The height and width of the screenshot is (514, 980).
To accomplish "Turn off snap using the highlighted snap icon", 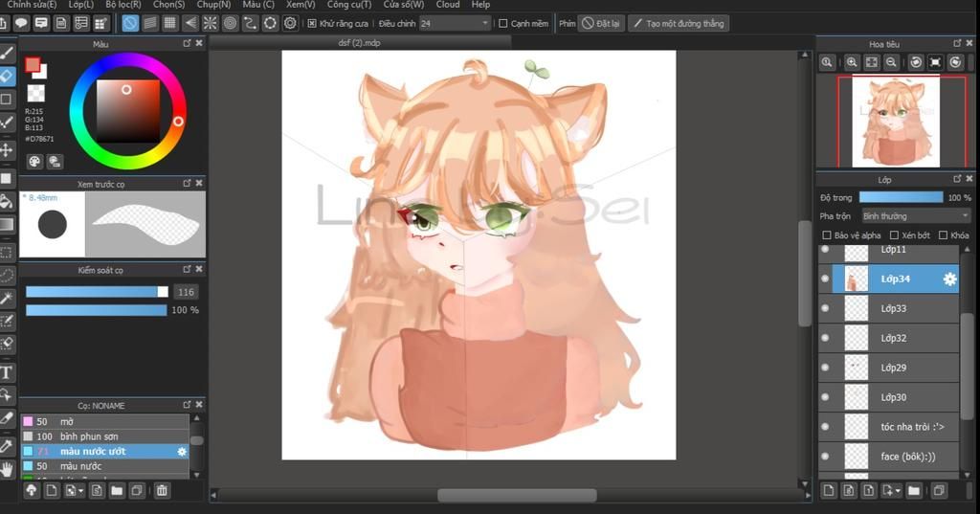I will (x=130, y=23).
